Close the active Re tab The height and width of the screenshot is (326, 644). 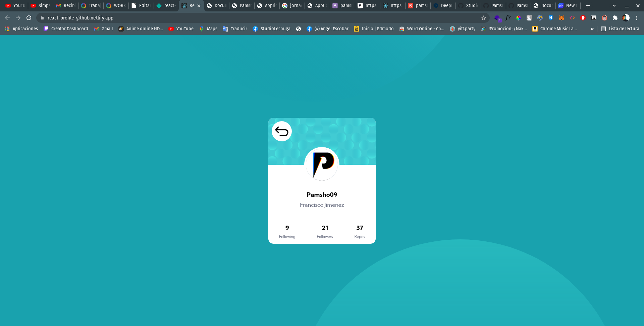click(199, 6)
